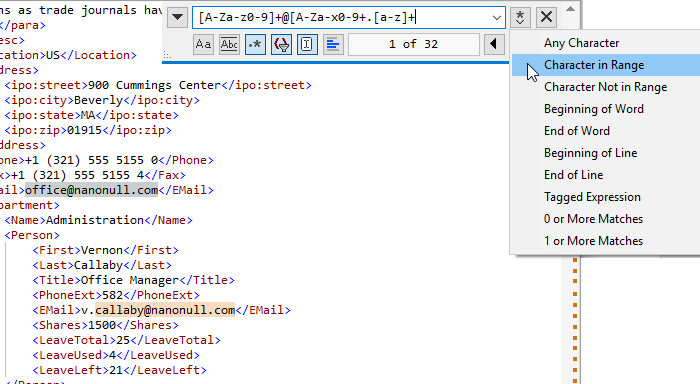Choose Character in Range
This screenshot has height=384, width=700.
click(x=605, y=65)
